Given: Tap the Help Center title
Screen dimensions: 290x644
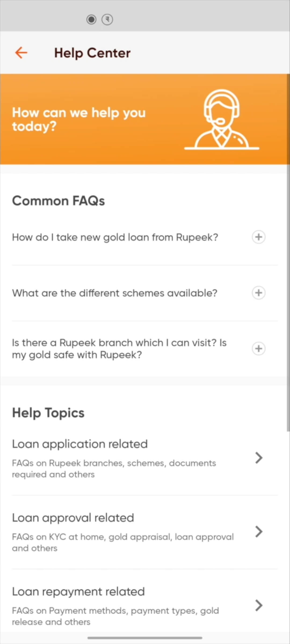Looking at the screenshot, I should pyautogui.click(x=92, y=53).
